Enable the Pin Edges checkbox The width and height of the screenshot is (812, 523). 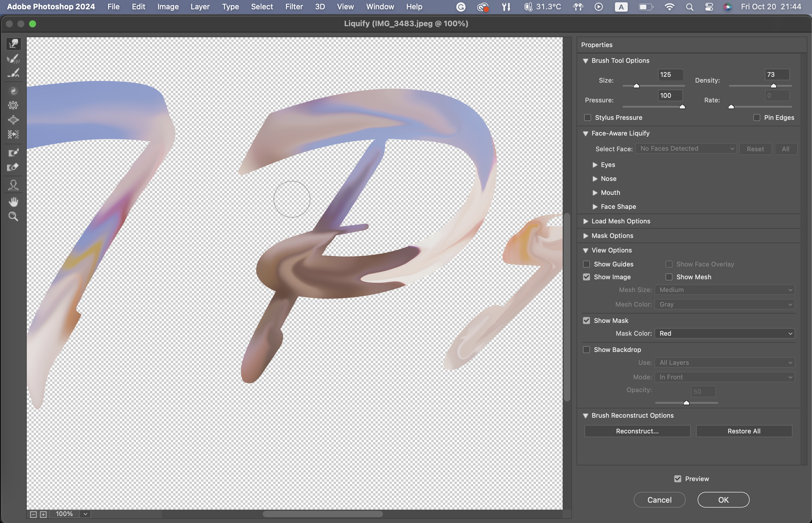(756, 118)
